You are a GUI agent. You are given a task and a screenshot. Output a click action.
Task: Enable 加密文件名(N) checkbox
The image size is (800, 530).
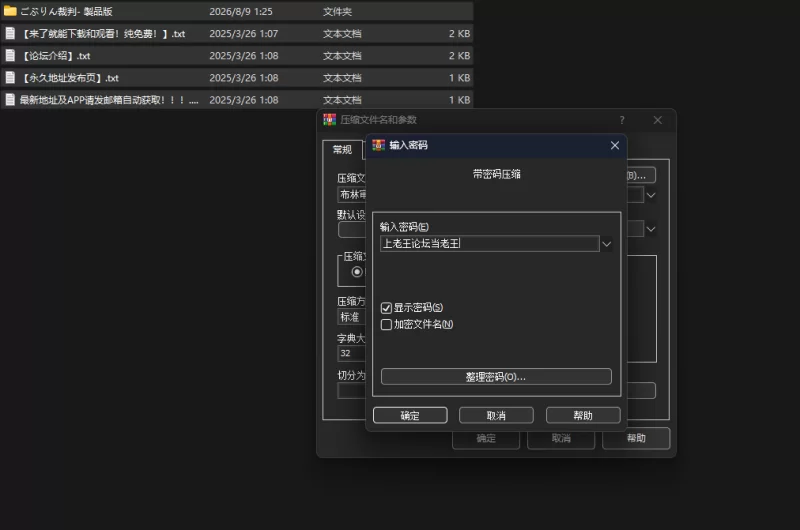[386, 324]
